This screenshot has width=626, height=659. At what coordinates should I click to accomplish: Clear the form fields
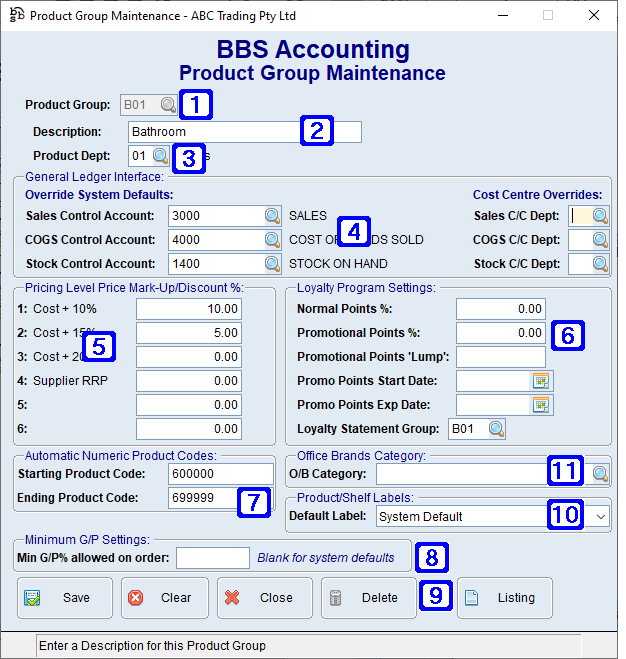tap(165, 598)
